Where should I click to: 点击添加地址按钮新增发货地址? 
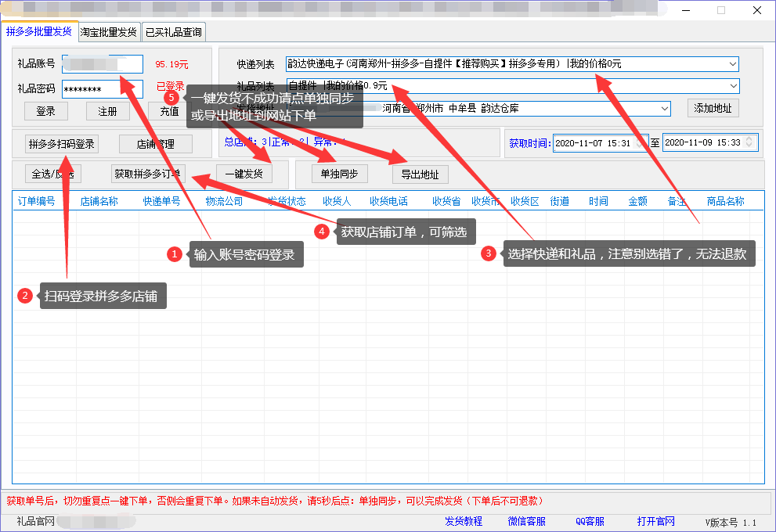tap(713, 109)
